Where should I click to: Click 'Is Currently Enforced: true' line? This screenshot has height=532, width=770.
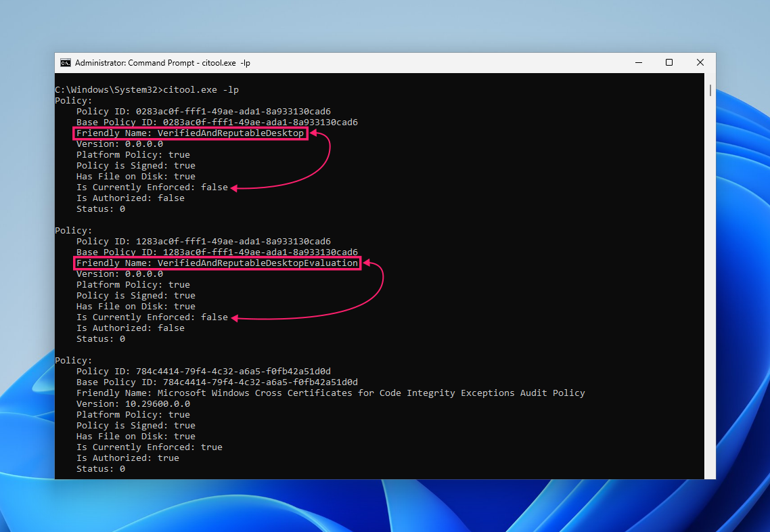click(x=150, y=447)
